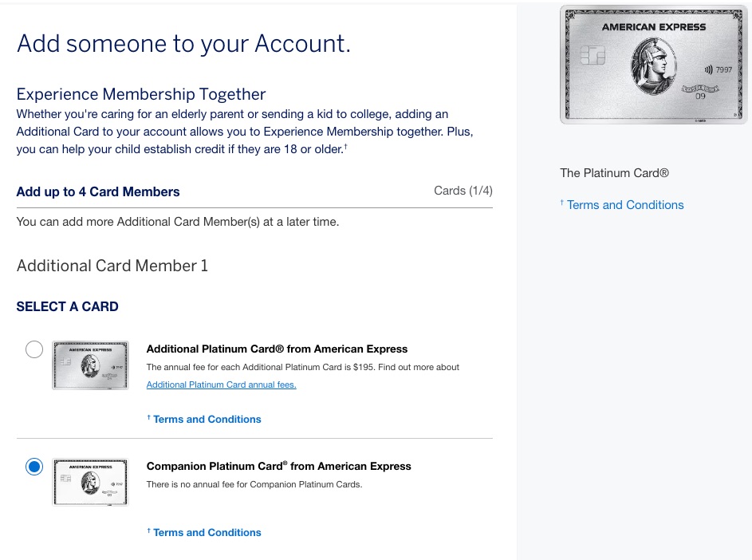This screenshot has width=752, height=560.
Task: Open the Additional Platinum Card annual fees link
Action: click(221, 385)
